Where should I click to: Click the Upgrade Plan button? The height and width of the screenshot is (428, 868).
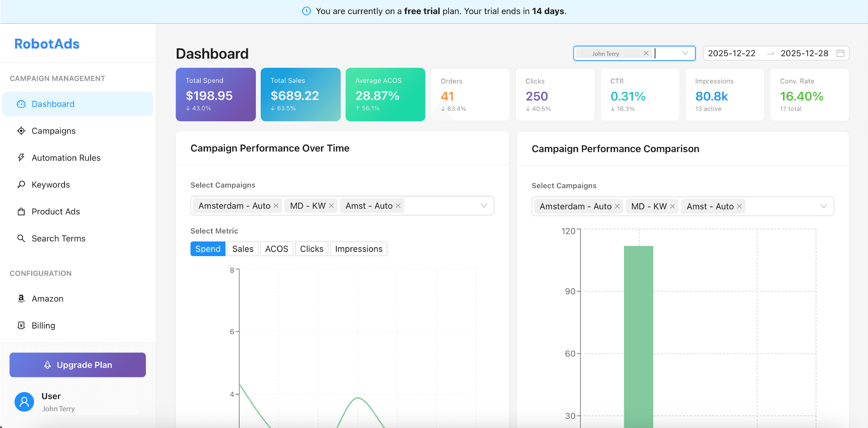(x=78, y=365)
